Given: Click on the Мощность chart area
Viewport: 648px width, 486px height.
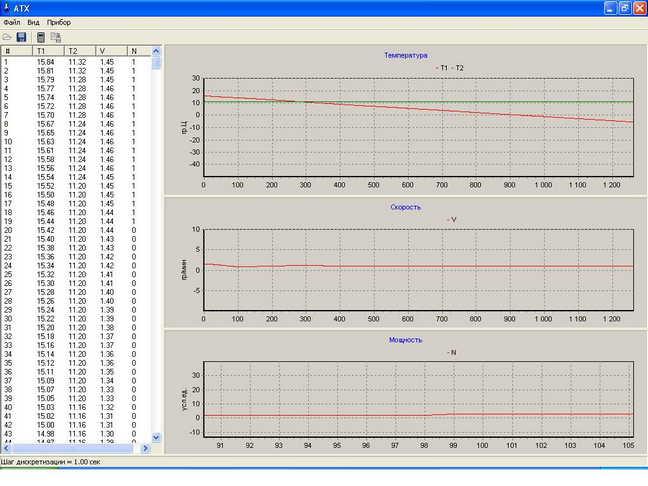Looking at the screenshot, I should tap(418, 398).
